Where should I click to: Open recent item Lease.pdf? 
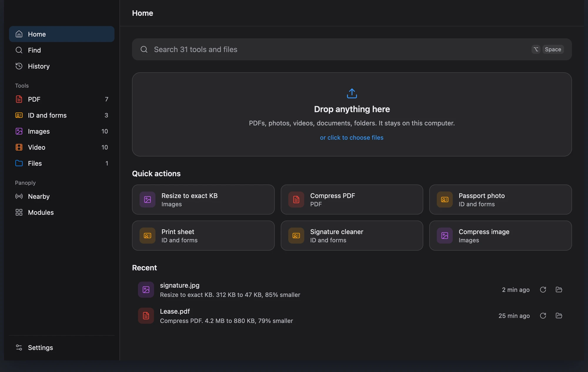(352, 316)
